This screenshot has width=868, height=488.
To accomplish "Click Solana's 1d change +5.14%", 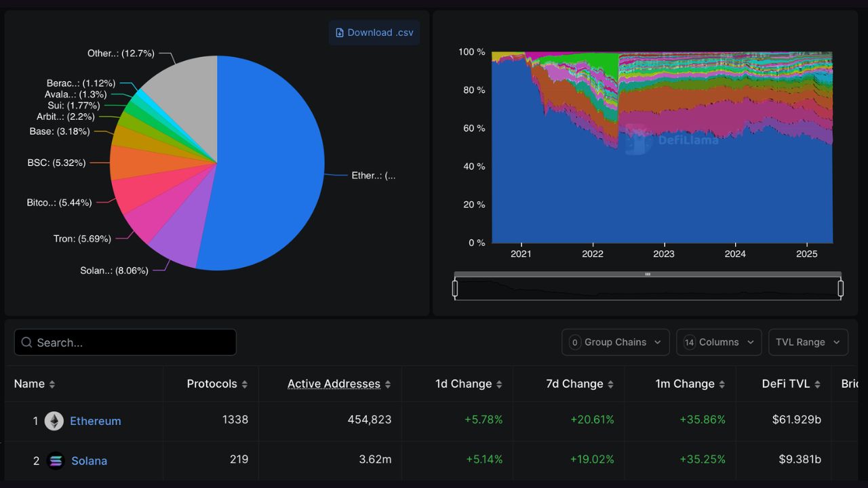I will (x=484, y=460).
